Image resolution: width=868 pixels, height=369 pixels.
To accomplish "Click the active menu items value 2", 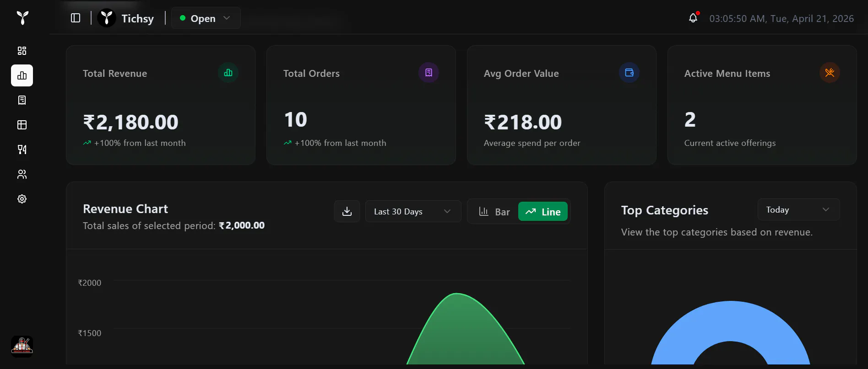I will [x=690, y=120].
